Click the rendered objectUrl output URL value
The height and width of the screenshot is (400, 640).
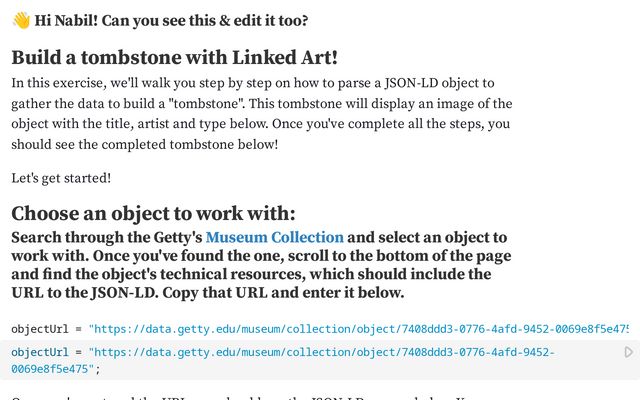359,329
